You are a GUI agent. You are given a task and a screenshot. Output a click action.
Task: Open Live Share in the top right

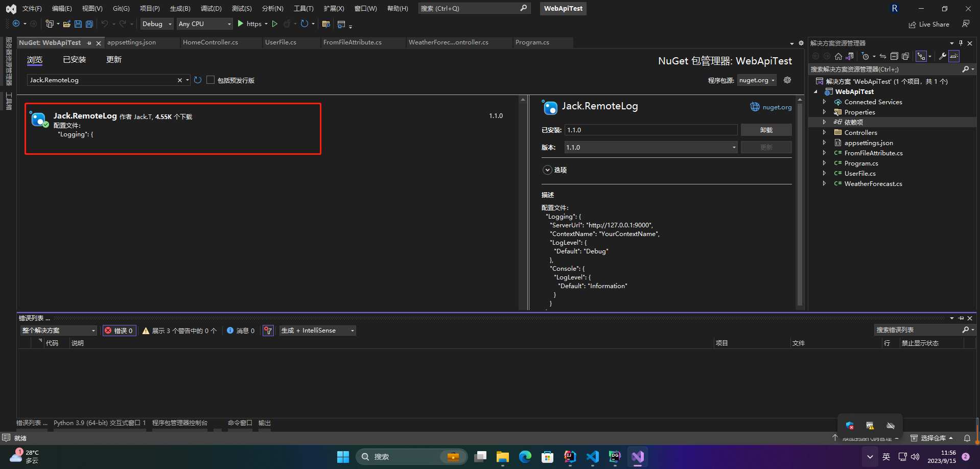[929, 24]
